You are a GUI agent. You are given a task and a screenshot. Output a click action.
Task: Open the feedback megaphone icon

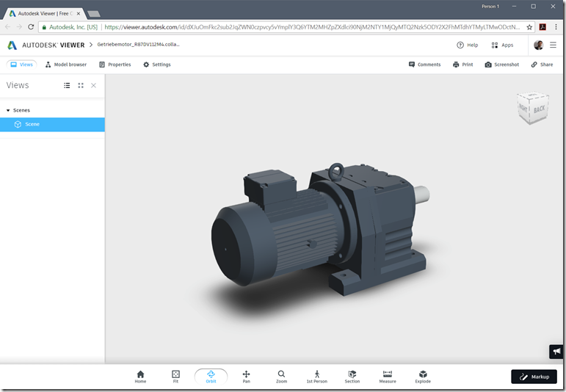[x=556, y=351]
